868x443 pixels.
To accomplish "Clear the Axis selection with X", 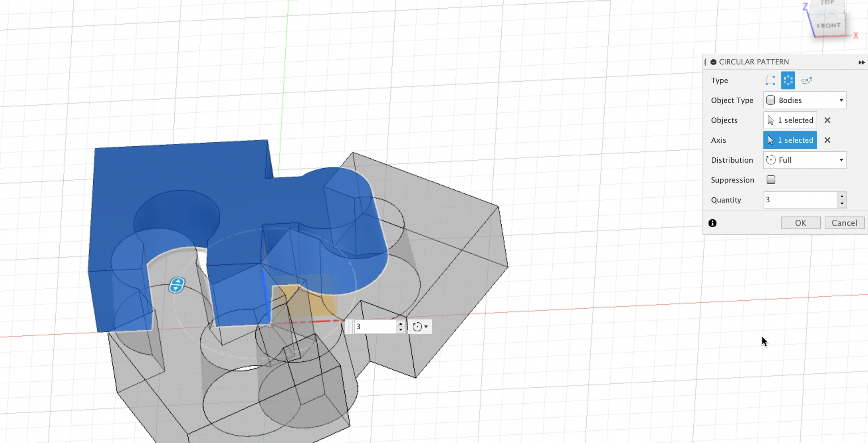I will click(827, 140).
